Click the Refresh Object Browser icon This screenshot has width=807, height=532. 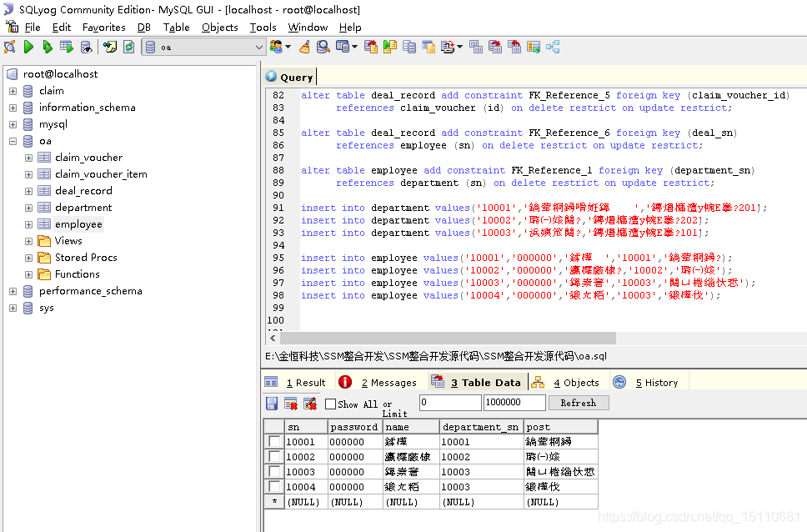[x=127, y=47]
